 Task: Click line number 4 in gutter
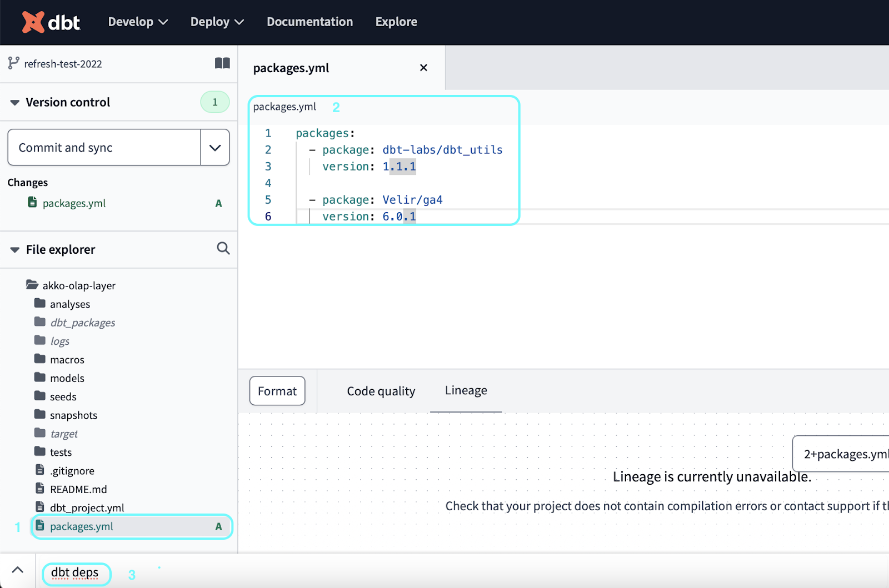[268, 183]
